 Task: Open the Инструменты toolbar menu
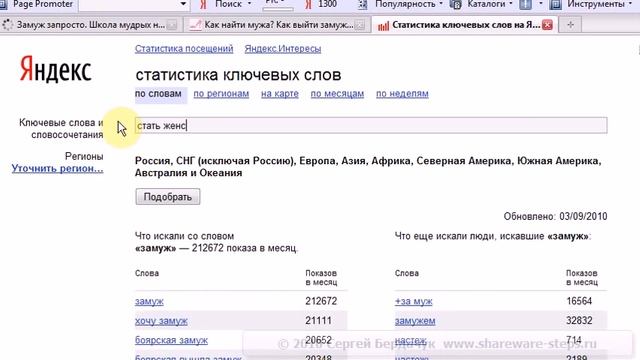pyautogui.click(x=596, y=4)
